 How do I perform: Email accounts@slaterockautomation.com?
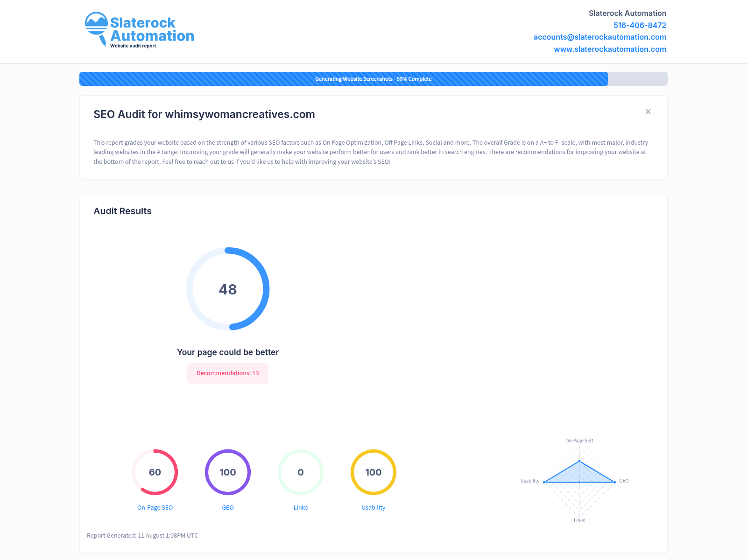click(600, 37)
